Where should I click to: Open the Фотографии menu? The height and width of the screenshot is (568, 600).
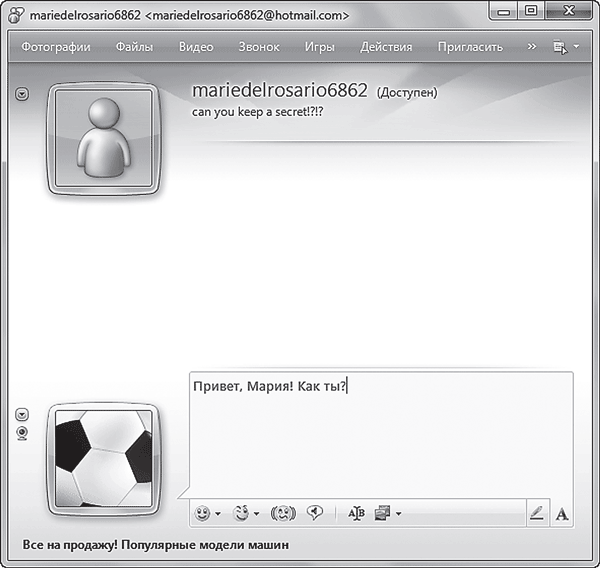point(56,47)
